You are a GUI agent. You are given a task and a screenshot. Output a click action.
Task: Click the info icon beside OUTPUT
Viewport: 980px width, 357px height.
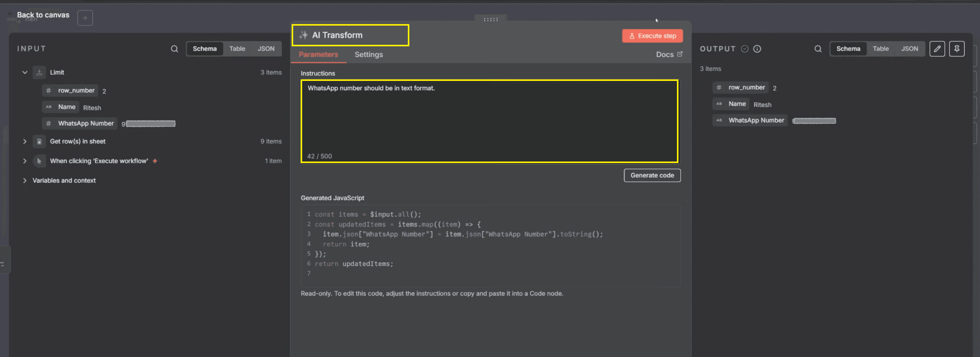click(757, 49)
